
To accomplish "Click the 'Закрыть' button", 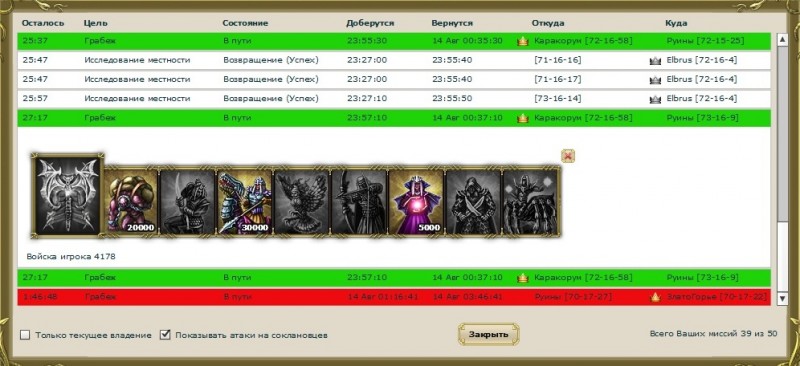I will [x=488, y=334].
